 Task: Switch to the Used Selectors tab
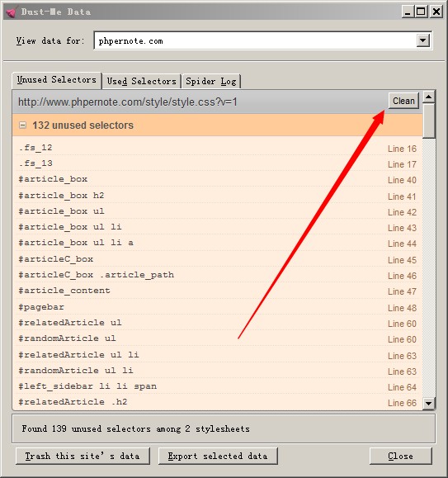pos(142,82)
